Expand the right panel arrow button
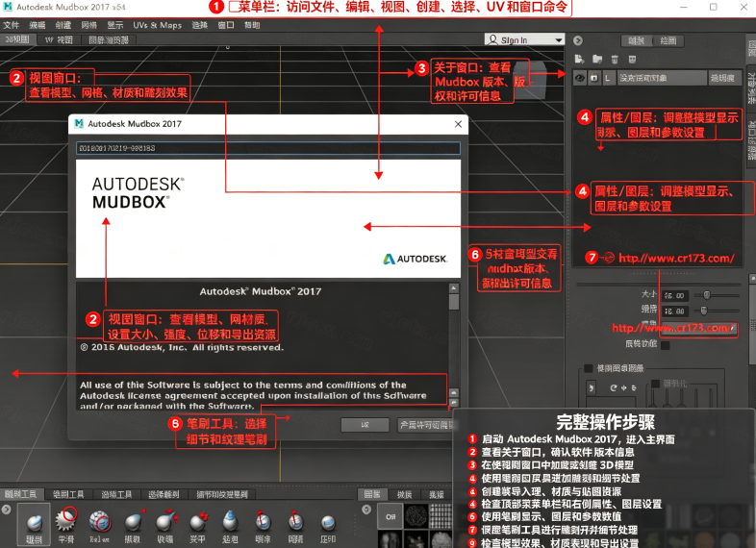756x548 pixels. (578, 40)
